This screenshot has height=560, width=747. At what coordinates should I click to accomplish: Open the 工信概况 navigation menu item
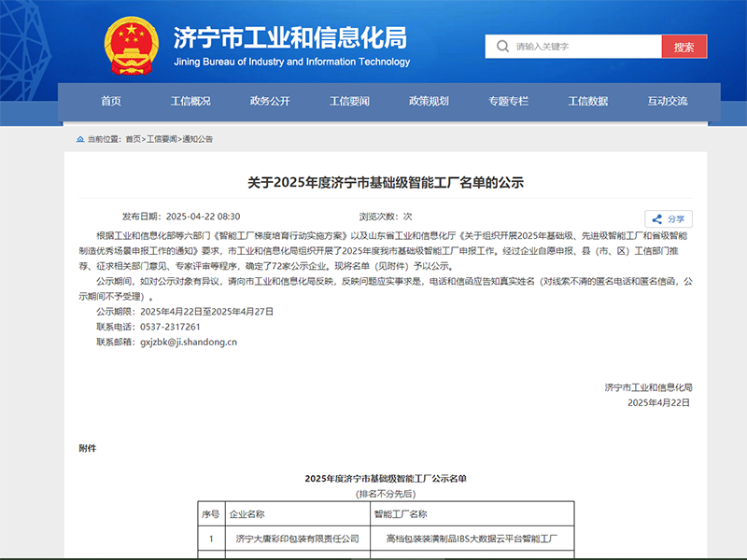pyautogui.click(x=190, y=102)
